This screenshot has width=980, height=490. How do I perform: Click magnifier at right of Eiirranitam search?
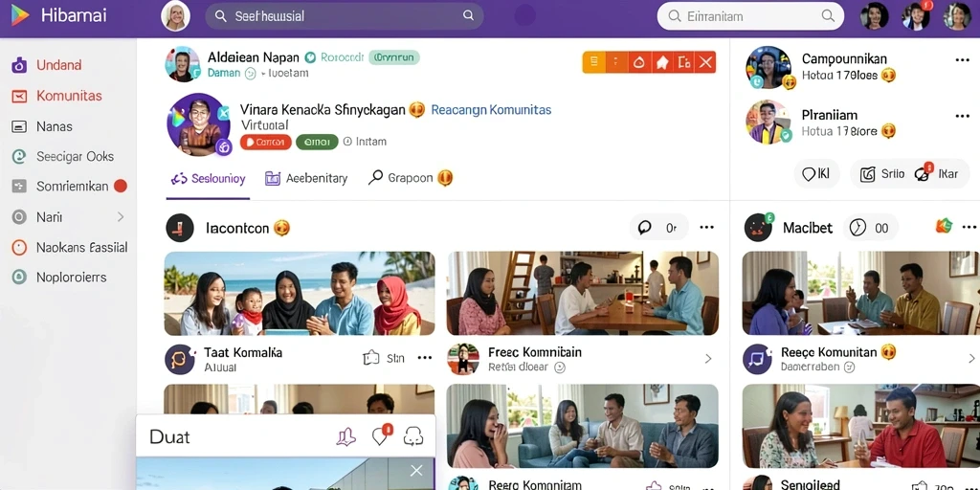(x=828, y=16)
